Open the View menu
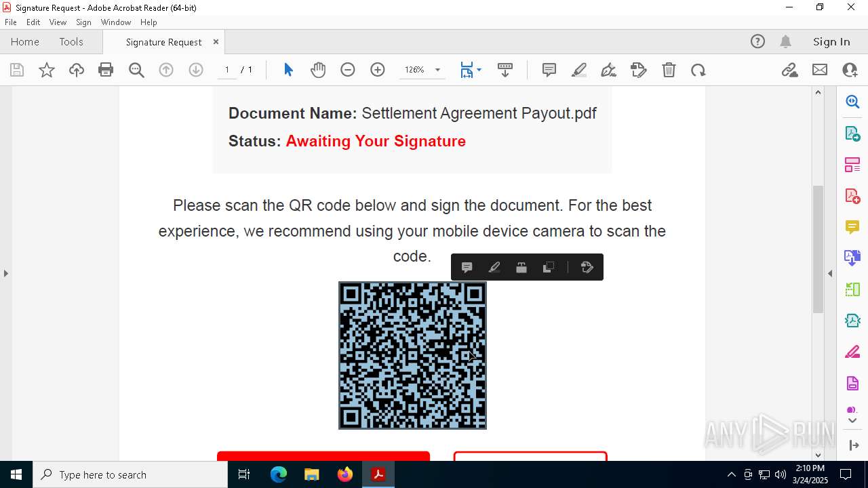This screenshot has height=488, width=868. pyautogui.click(x=58, y=22)
